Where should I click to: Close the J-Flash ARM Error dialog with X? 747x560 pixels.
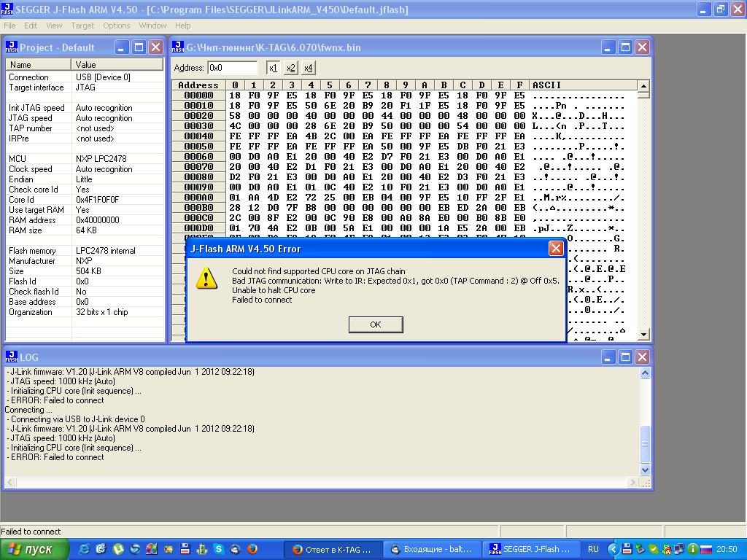click(556, 248)
